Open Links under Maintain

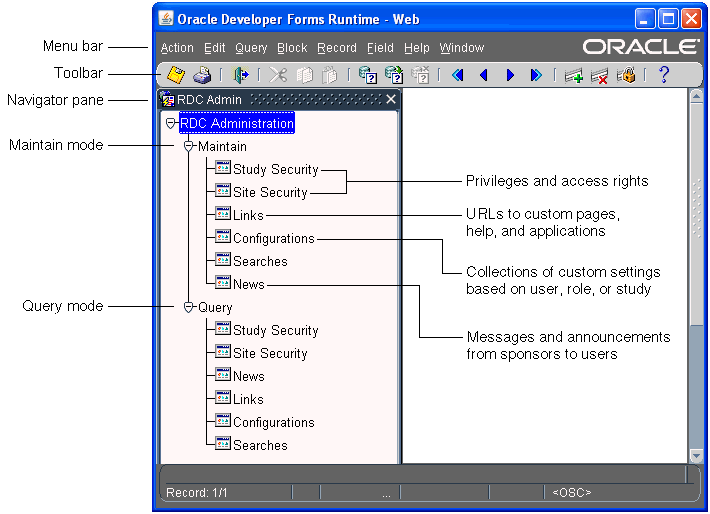pyautogui.click(x=248, y=215)
